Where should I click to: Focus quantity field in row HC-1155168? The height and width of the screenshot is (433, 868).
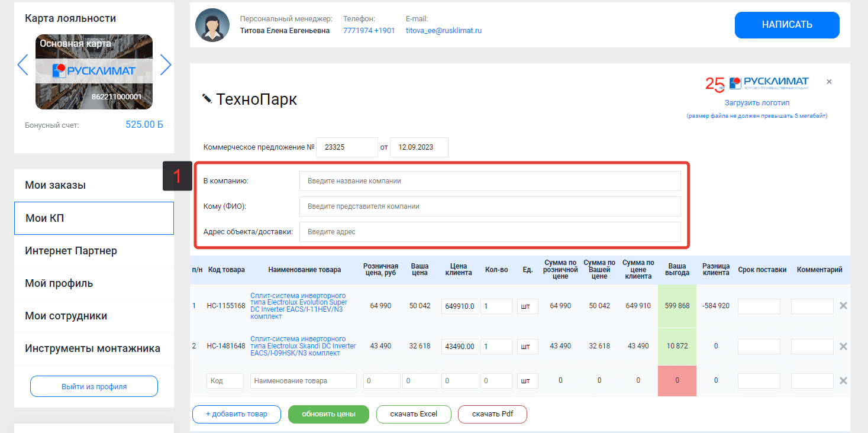pos(496,306)
